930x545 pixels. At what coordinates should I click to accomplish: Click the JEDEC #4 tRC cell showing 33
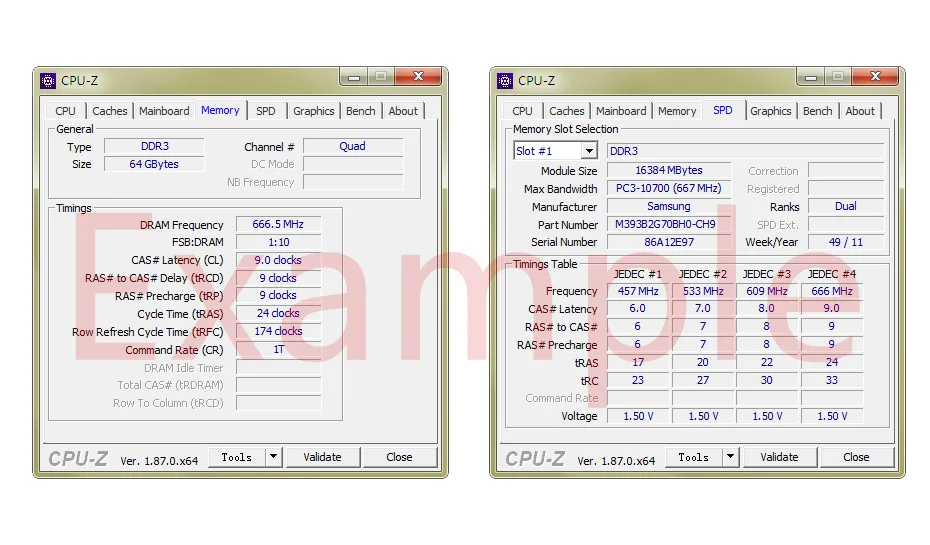pyautogui.click(x=832, y=380)
